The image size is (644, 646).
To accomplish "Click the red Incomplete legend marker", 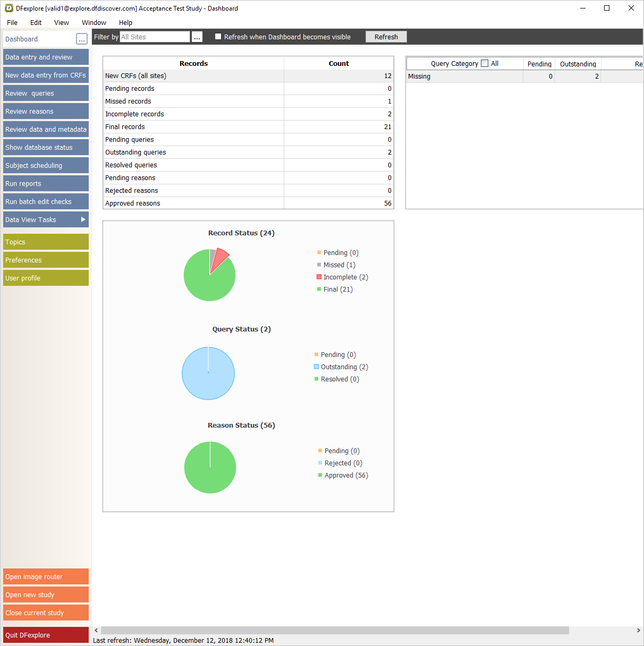I will coord(319,277).
